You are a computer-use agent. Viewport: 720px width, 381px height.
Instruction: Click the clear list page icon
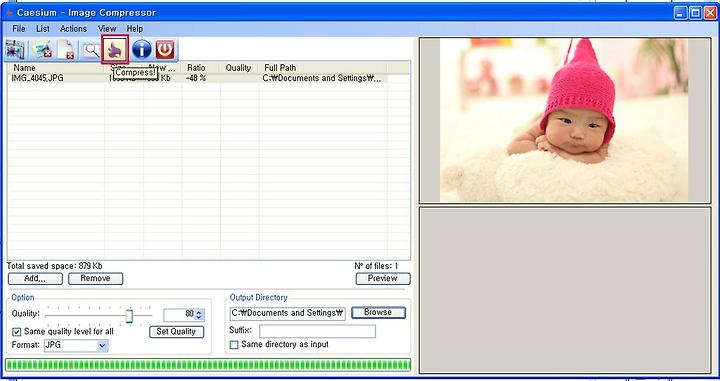click(x=67, y=50)
